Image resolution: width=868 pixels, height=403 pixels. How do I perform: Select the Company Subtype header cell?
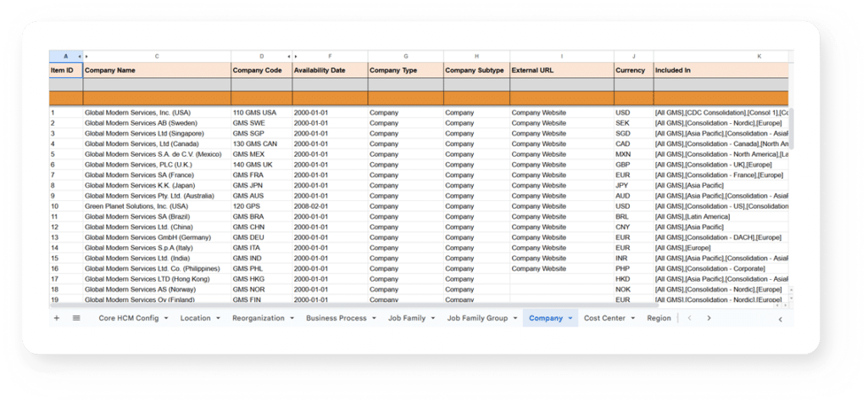(x=476, y=70)
